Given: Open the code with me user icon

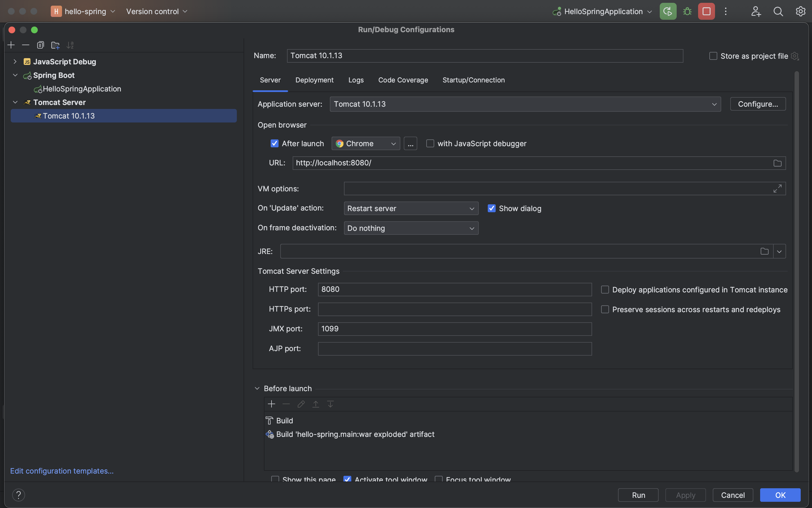Looking at the screenshot, I should [x=756, y=11].
